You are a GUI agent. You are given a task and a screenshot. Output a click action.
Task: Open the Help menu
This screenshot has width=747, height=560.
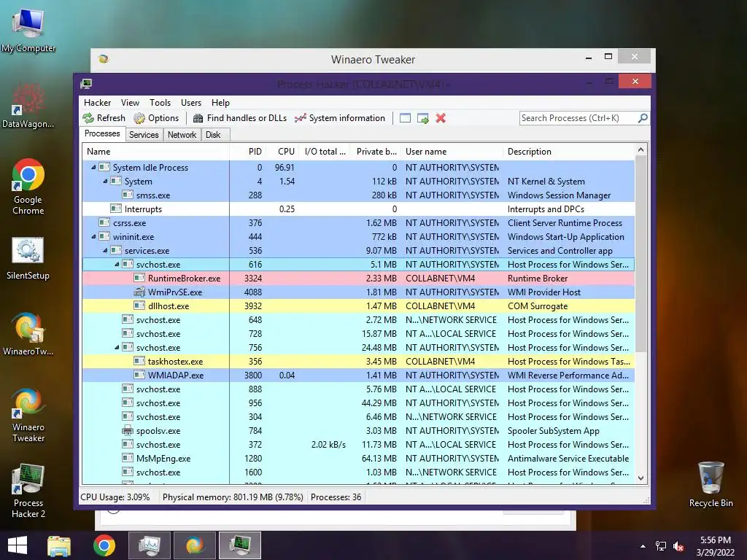[220, 102]
